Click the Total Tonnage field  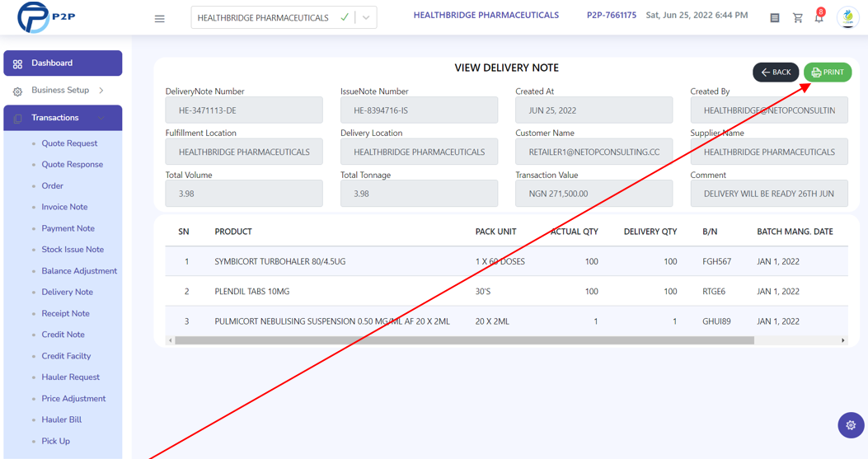pos(419,194)
